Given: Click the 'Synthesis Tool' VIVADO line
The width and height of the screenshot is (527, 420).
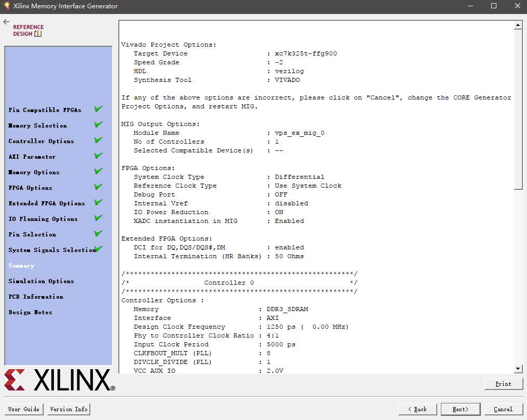Looking at the screenshot, I should (217, 80).
